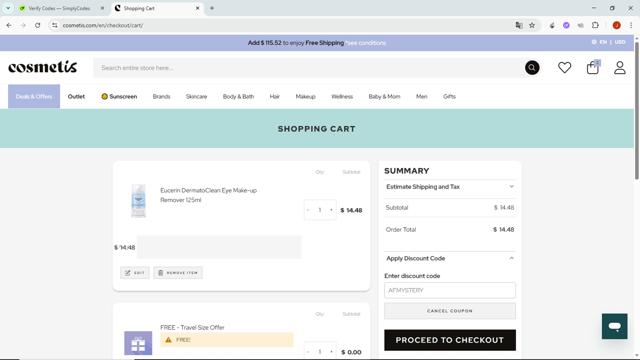This screenshot has height=360, width=640.
Task: Open the Body & Bath menu
Action: (x=238, y=97)
